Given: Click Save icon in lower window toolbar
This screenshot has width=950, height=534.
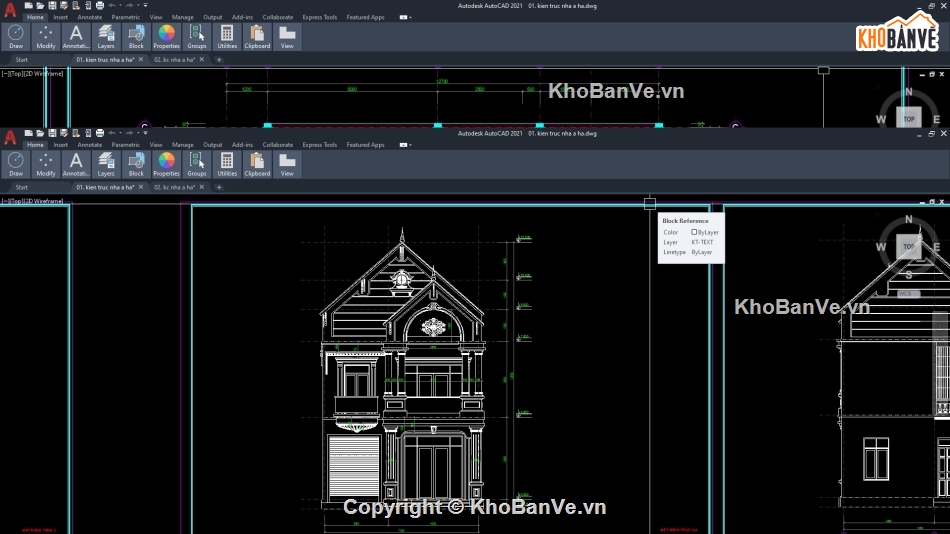Looking at the screenshot, I should (x=52, y=133).
